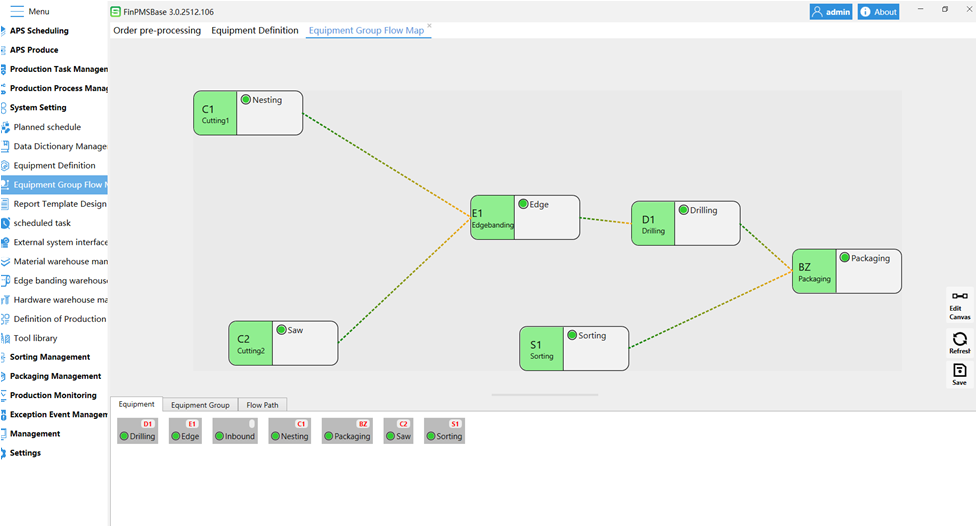Expand APS Produce menu group
Screen dimensions: 977x527
coord(34,50)
